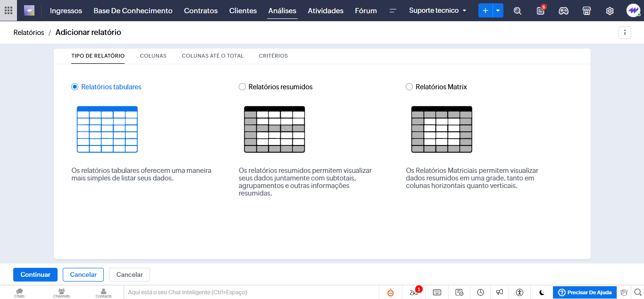Image resolution: width=644 pixels, height=299 pixels.
Task: Expand the hidden modules menu after Fórum
Action: (393, 10)
